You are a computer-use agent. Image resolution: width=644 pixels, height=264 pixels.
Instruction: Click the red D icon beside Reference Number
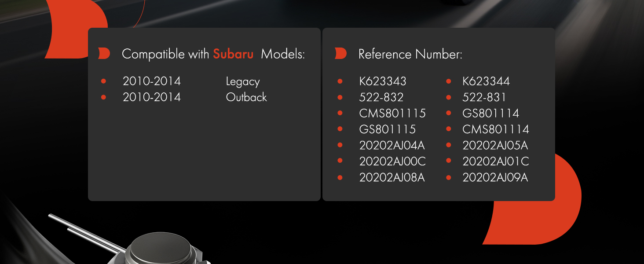[340, 54]
